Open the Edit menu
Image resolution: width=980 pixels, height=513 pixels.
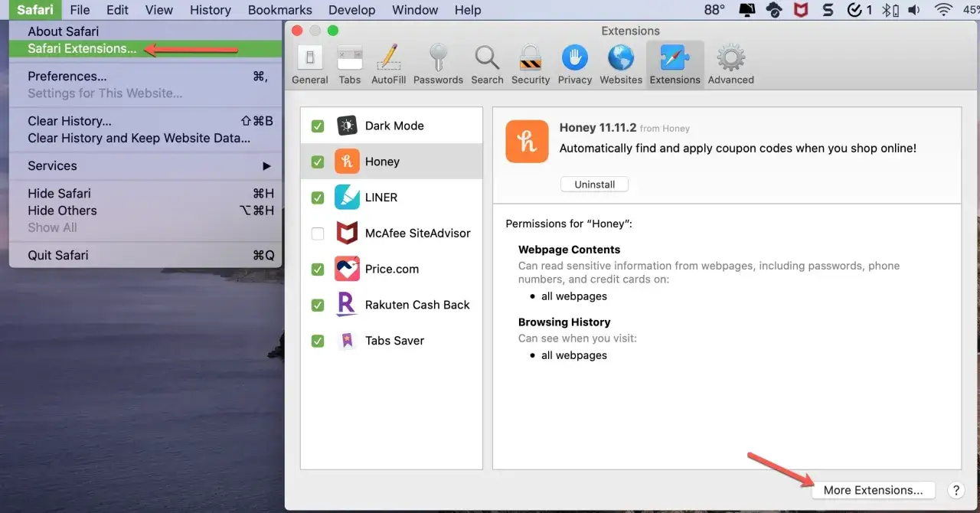[x=117, y=10]
